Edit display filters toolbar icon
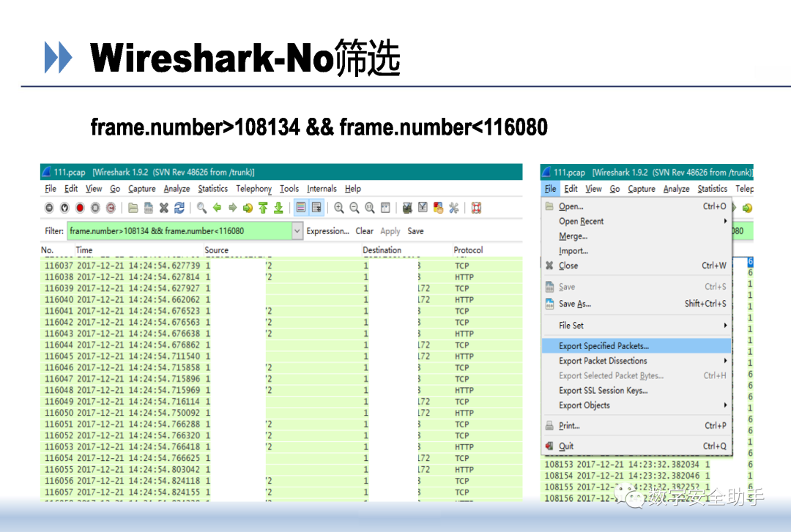This screenshot has width=791, height=532. click(x=423, y=208)
